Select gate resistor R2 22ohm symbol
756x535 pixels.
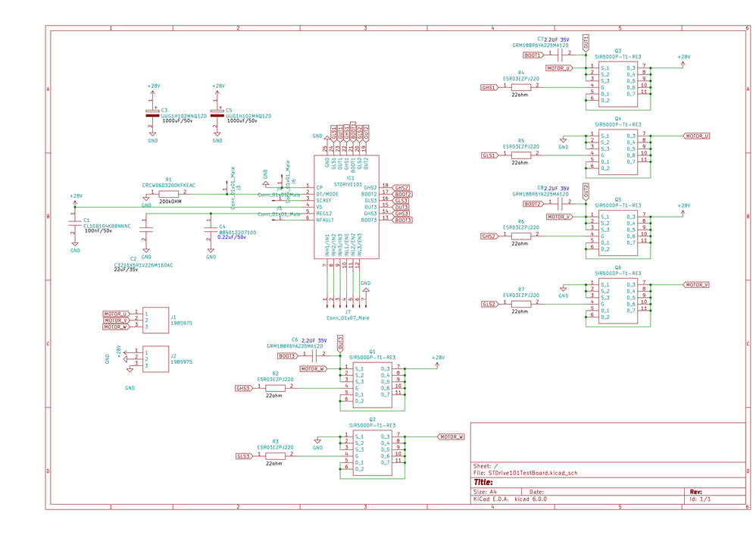[275, 388]
